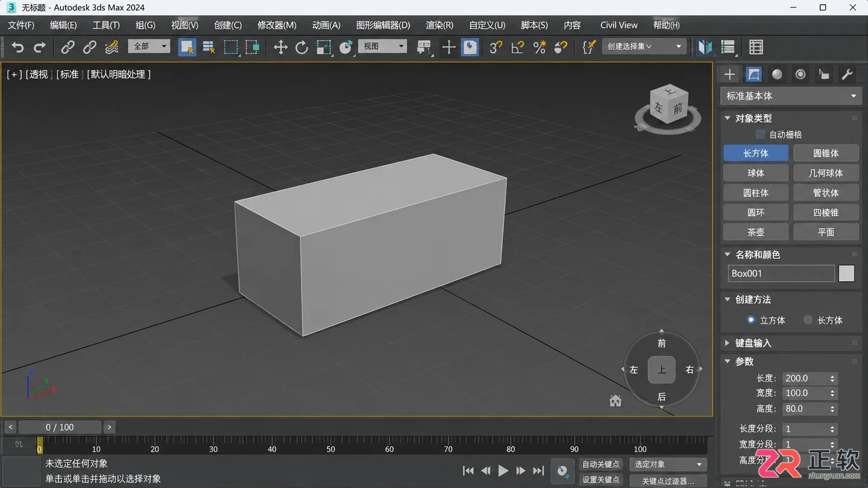868x488 pixels.
Task: Activate the Select and Rotate tool
Action: coord(302,47)
